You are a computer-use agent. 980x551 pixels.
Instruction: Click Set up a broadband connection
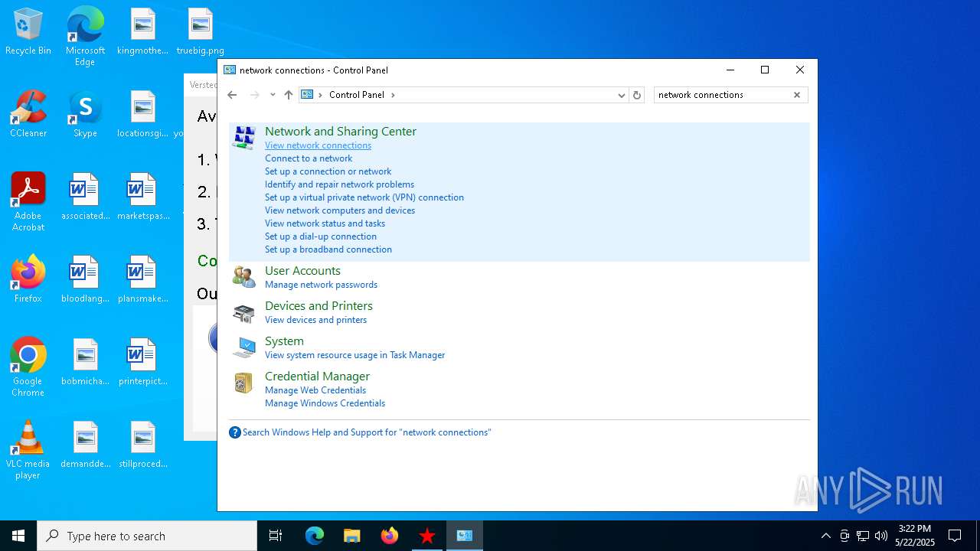[x=328, y=249]
